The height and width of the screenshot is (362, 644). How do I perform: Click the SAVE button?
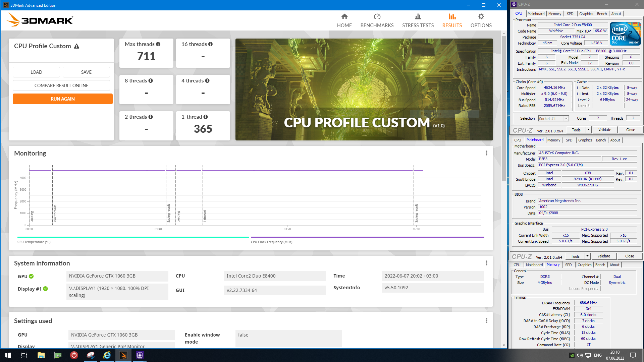pos(86,72)
